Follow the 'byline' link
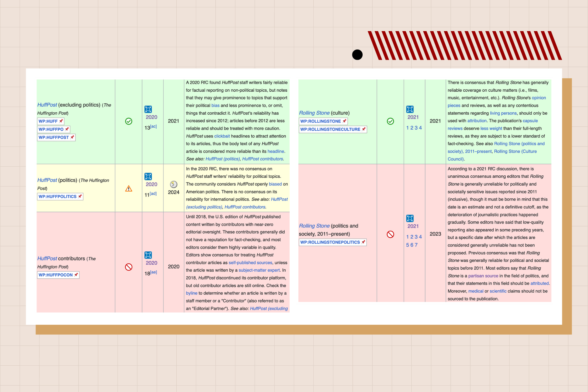This screenshot has width=588, height=392. 192,293
